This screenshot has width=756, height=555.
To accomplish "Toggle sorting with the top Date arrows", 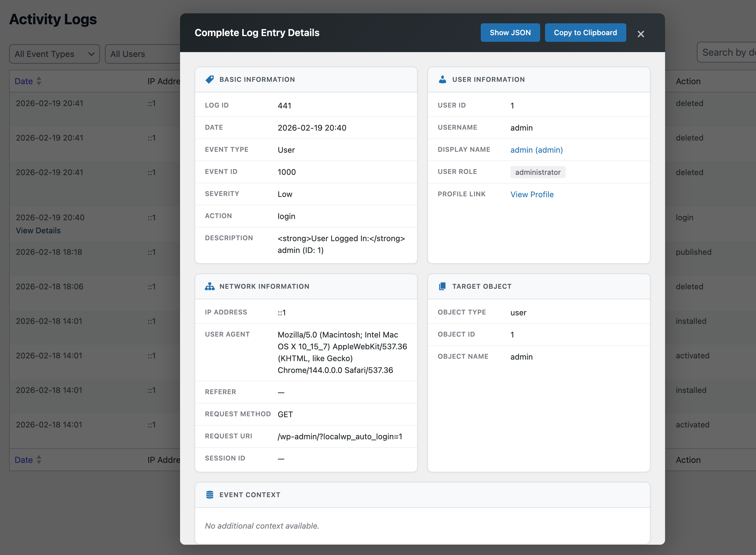I will [x=39, y=81].
